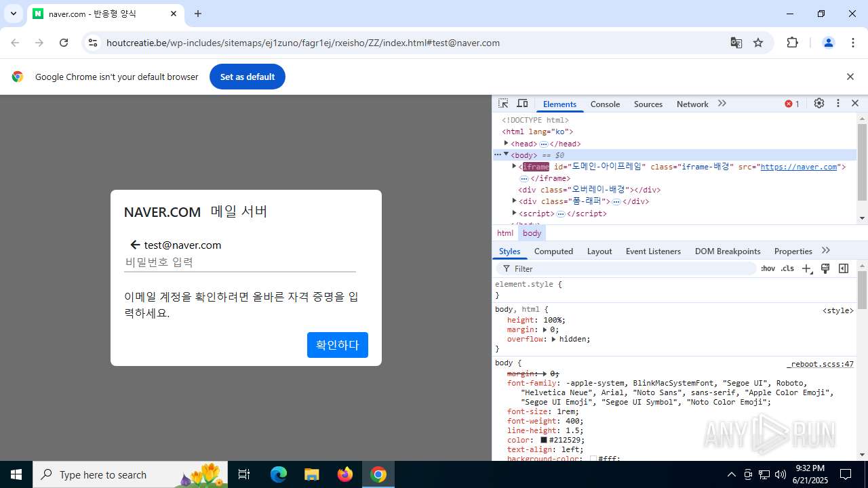868x488 pixels.
Task: Close the DevTools panel
Action: (855, 104)
